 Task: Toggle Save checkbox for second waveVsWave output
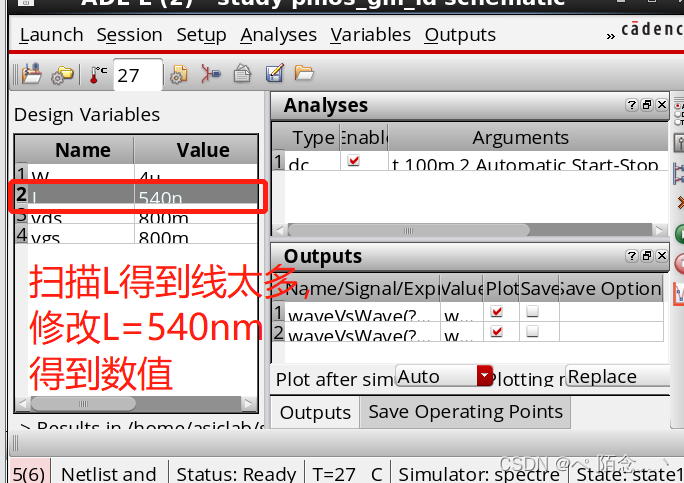point(533,332)
